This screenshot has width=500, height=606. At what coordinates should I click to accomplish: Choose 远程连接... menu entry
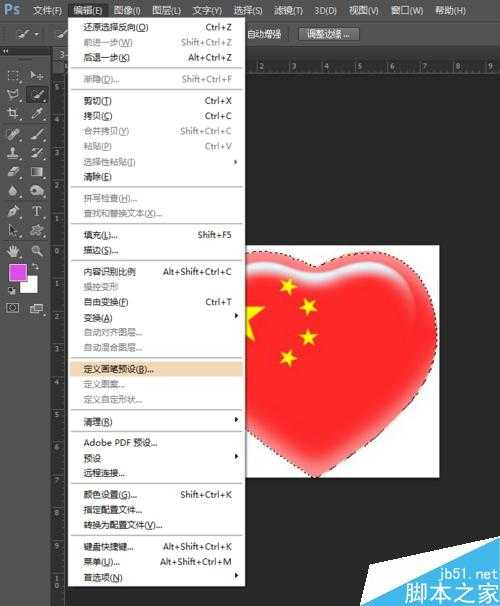pyautogui.click(x=156, y=473)
